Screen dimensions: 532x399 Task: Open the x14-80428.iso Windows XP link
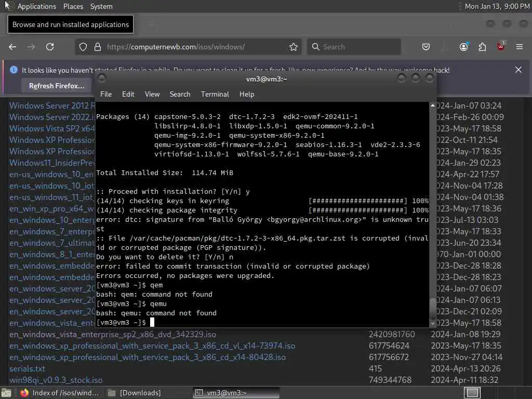tap(147, 357)
